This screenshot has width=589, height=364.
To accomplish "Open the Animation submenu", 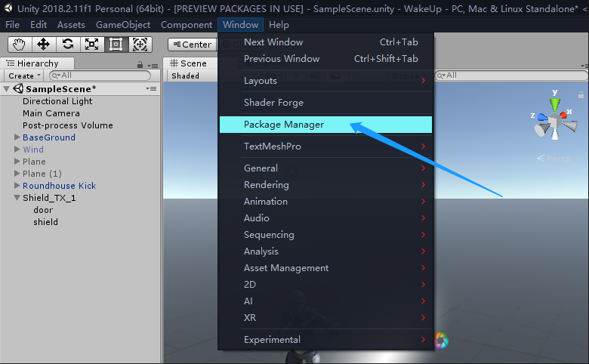I will coord(325,201).
